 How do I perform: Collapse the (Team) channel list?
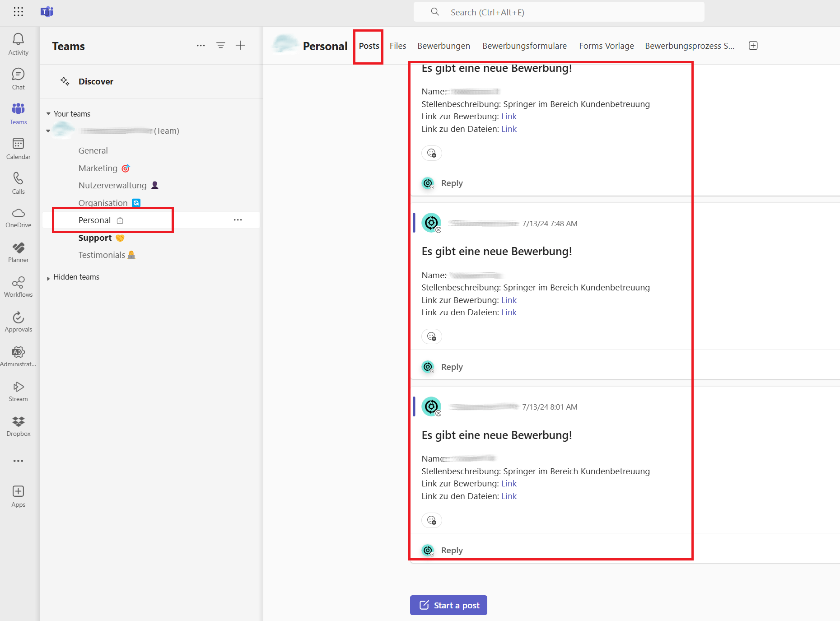coord(48,131)
